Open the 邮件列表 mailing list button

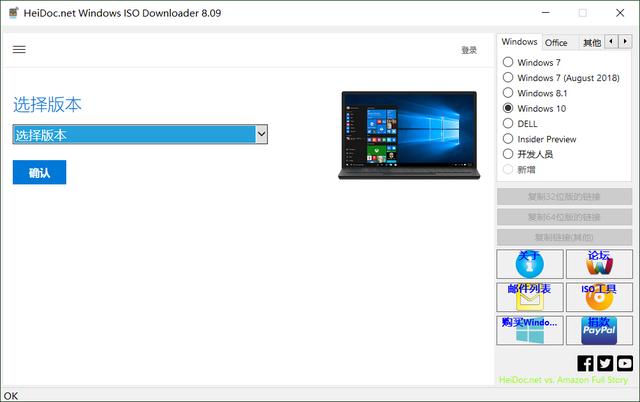pos(530,297)
